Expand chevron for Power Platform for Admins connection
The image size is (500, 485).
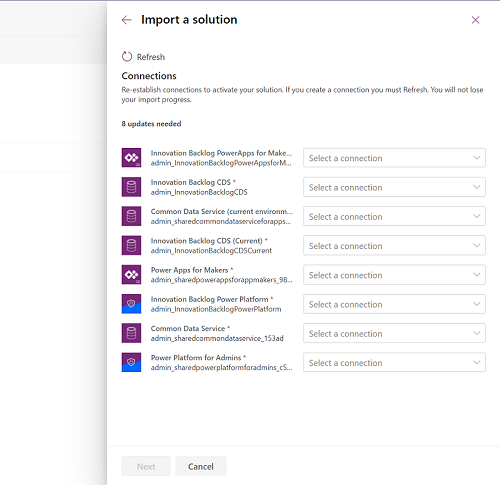point(477,362)
